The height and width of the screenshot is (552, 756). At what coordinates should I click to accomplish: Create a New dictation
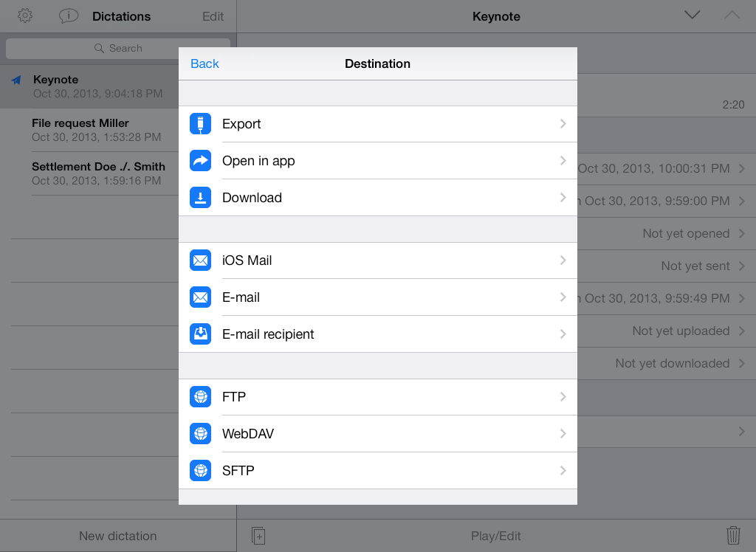pos(118,536)
